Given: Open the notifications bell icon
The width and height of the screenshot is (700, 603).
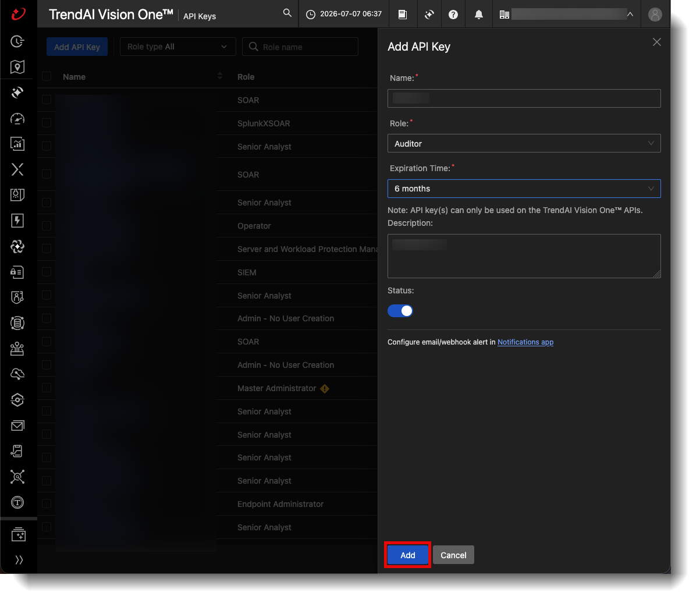Looking at the screenshot, I should coord(479,14).
